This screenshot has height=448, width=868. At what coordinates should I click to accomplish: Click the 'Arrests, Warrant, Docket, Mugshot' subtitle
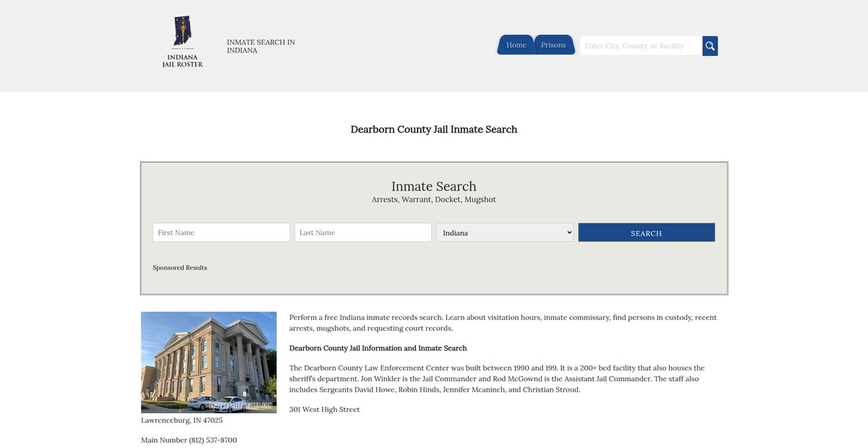click(434, 199)
